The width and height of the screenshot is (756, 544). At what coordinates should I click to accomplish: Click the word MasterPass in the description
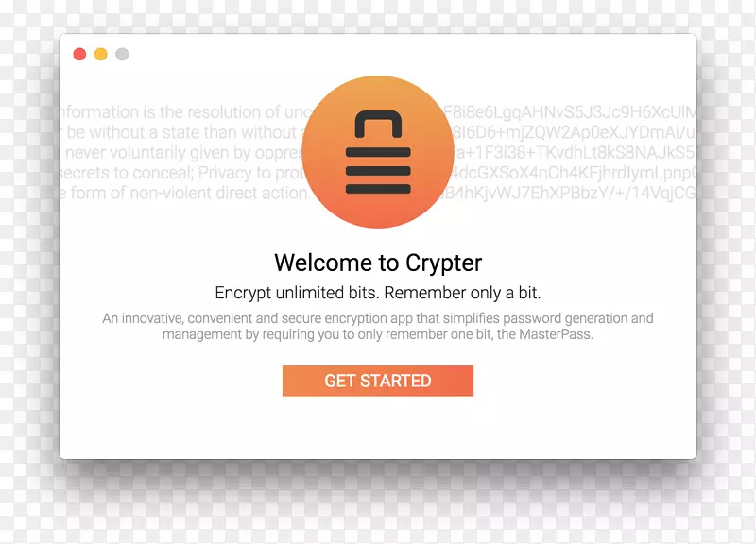click(555, 334)
